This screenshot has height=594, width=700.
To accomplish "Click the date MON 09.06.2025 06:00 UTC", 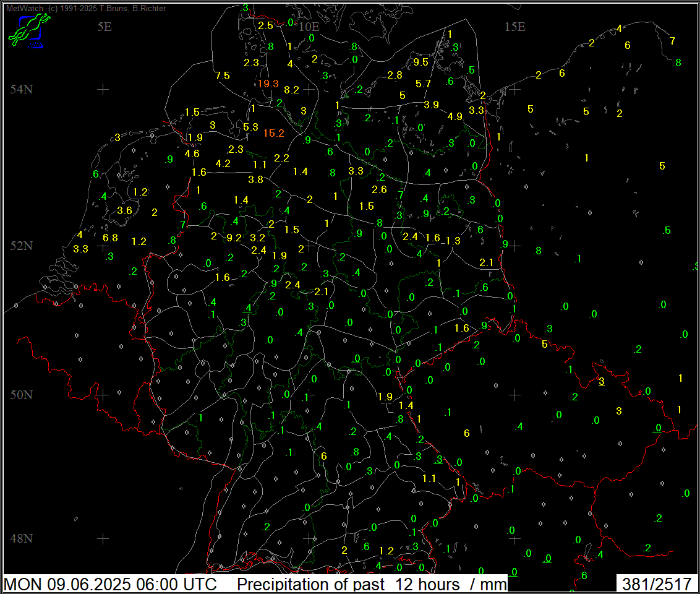I will coord(110,584).
